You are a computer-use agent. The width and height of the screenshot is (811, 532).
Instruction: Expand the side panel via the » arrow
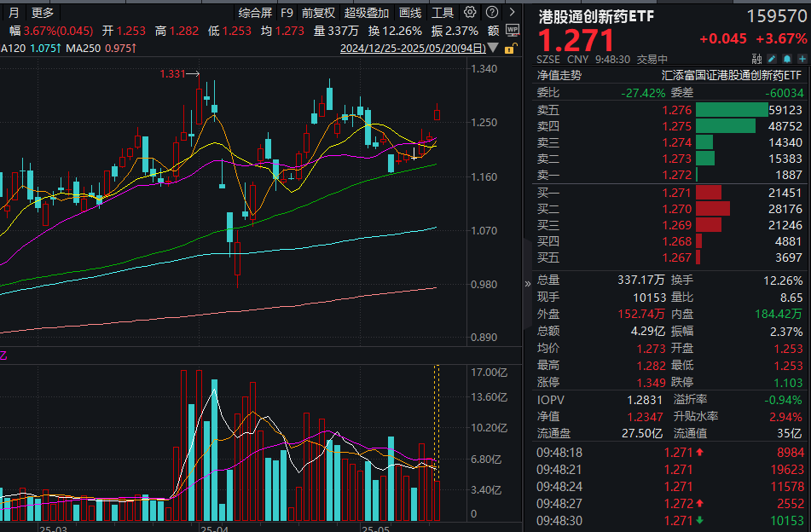(x=527, y=283)
